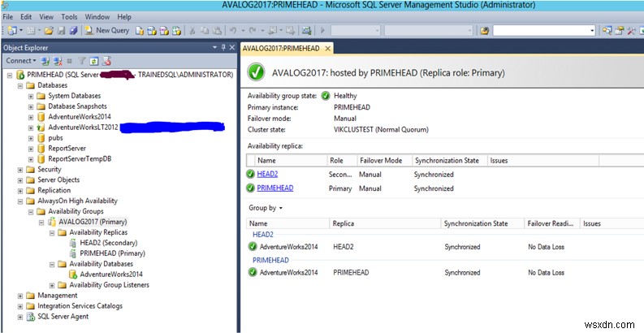Screen dimensions: 644x333
Task: Click the New Project toolbar icon
Action: 12,30
